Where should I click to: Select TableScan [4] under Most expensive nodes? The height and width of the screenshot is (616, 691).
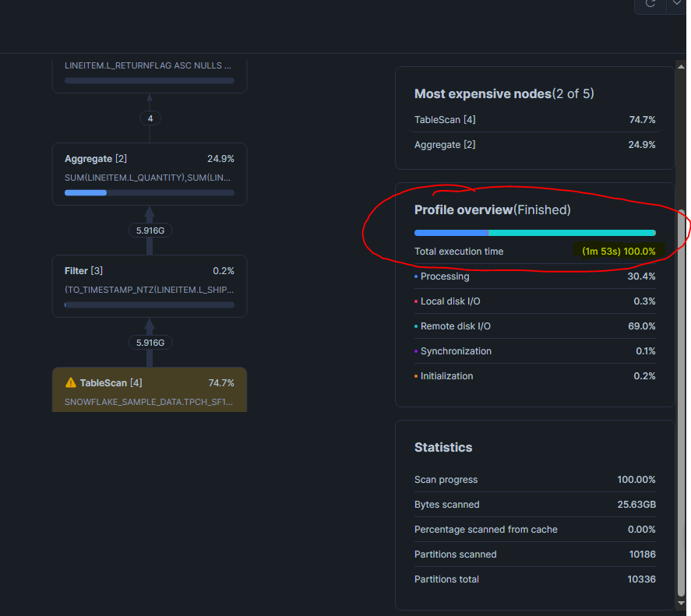(x=445, y=120)
